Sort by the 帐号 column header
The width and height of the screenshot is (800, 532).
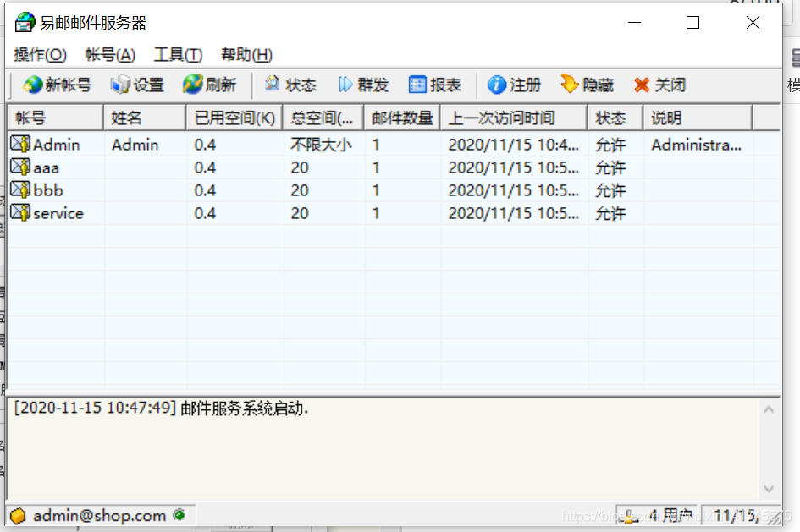pos(56,118)
